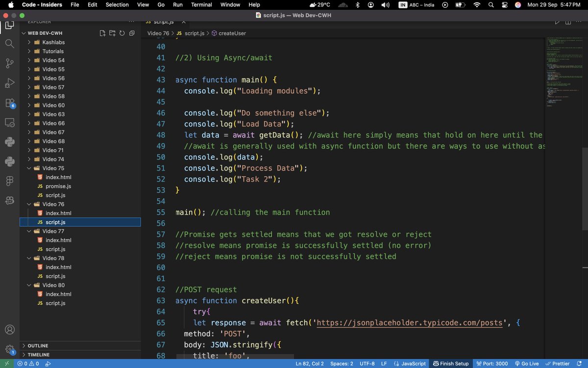Open the Extensions view with badge 6

[9, 103]
